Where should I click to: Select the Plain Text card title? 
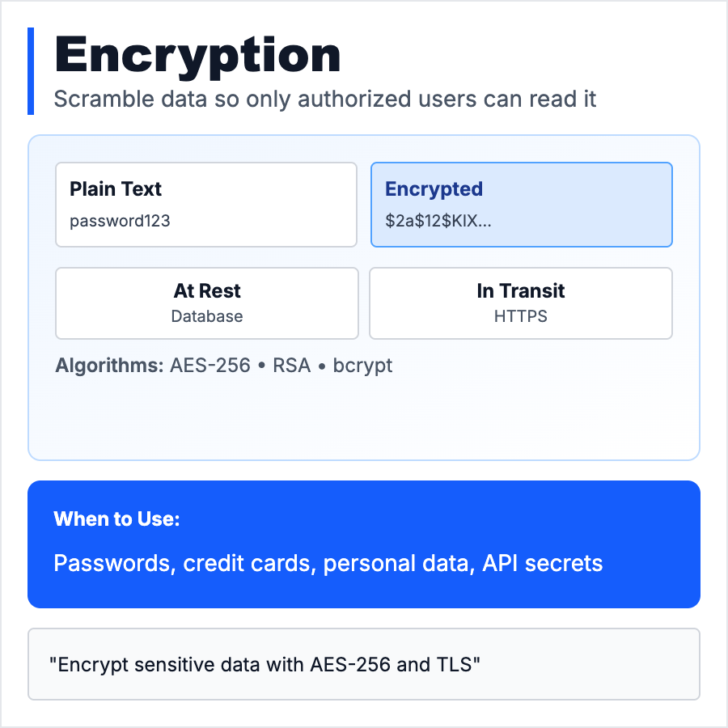pos(116,189)
